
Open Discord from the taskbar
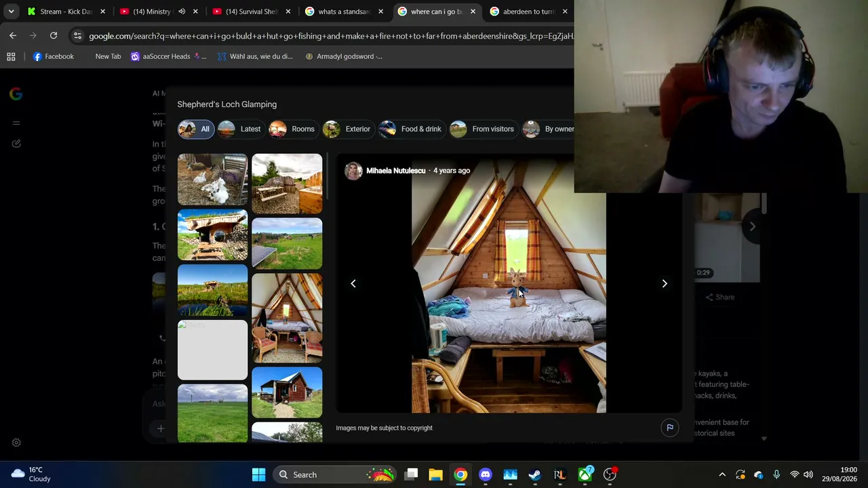tap(486, 474)
